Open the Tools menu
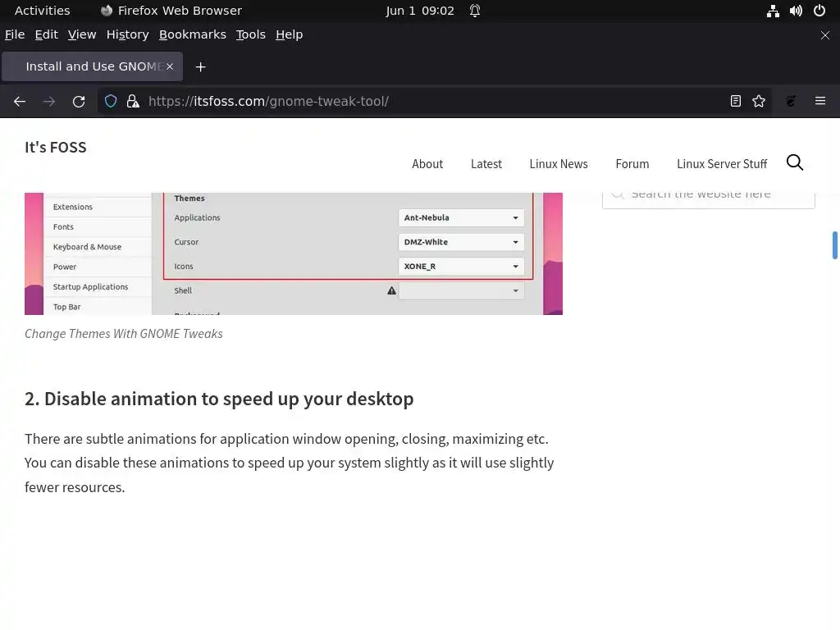This screenshot has width=840, height=630. [251, 34]
